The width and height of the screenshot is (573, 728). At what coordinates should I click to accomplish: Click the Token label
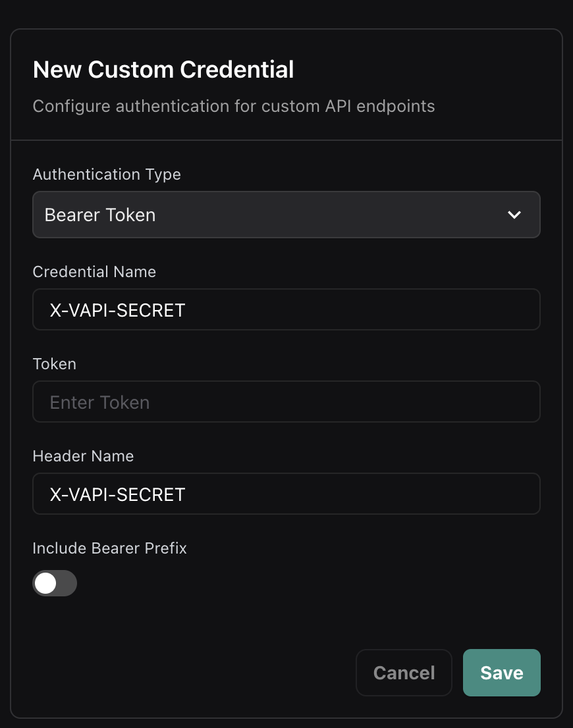click(x=54, y=364)
